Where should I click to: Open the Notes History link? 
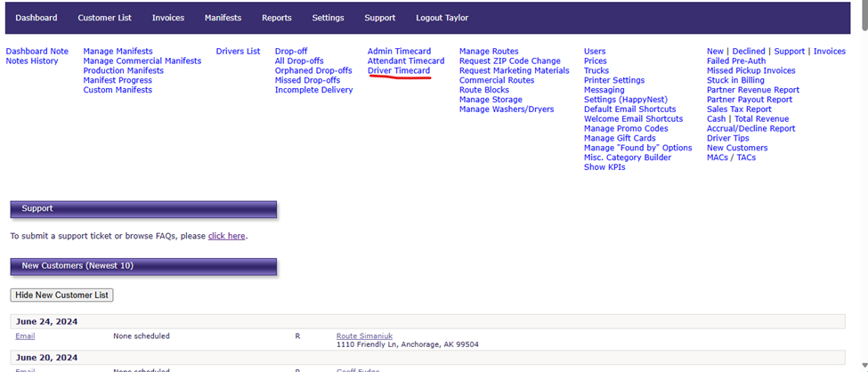[32, 61]
